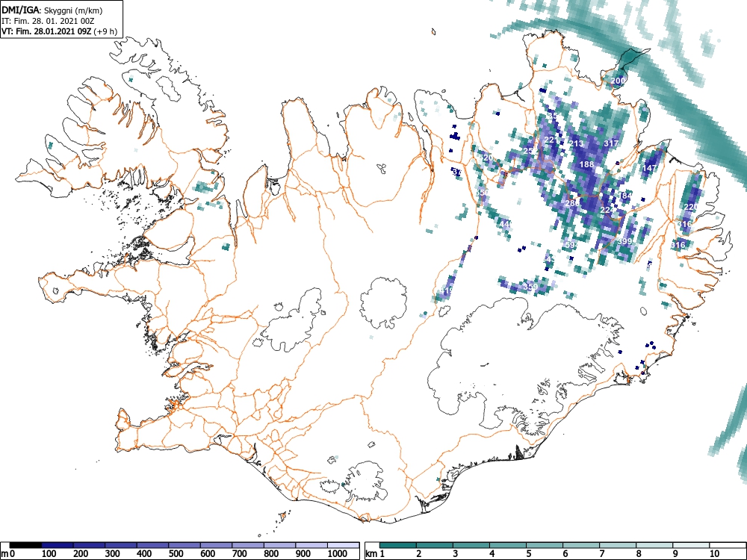
Task: Click the '200' map value on the northeast peninsula
Action: (618, 81)
